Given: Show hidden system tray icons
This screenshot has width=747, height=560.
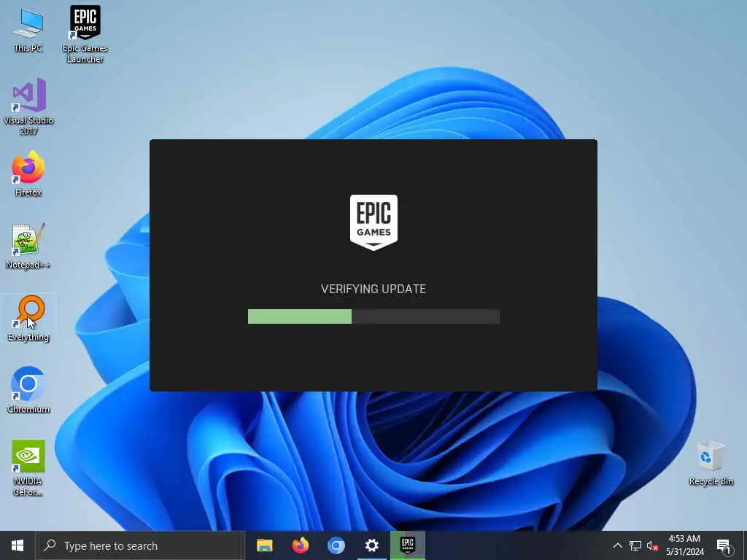Looking at the screenshot, I should (617, 545).
